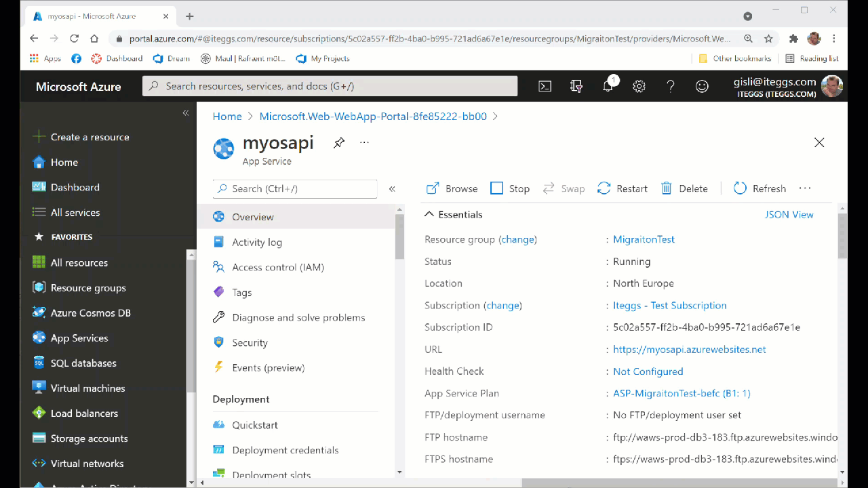Close the myosapi blade
Screen dimensions: 868x488
(x=819, y=142)
